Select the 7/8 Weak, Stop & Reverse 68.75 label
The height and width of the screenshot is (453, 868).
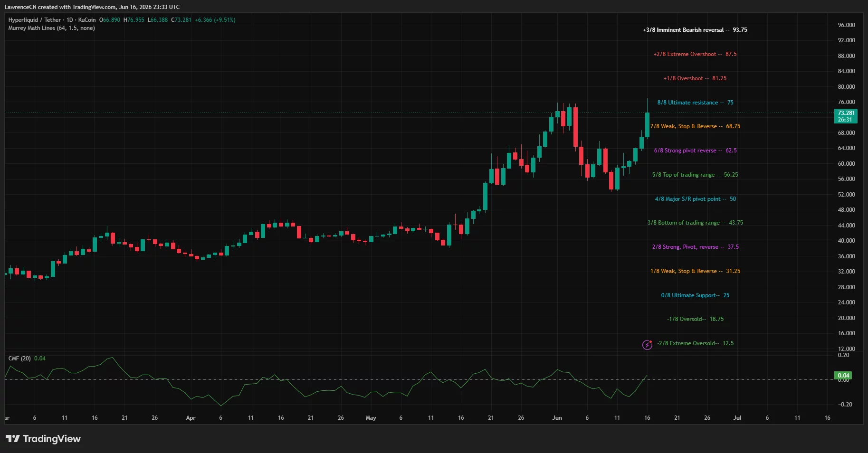pyautogui.click(x=695, y=126)
